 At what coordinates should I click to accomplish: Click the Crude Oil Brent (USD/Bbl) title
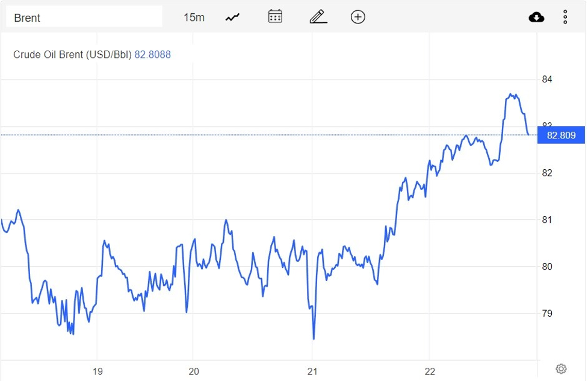[x=72, y=55]
